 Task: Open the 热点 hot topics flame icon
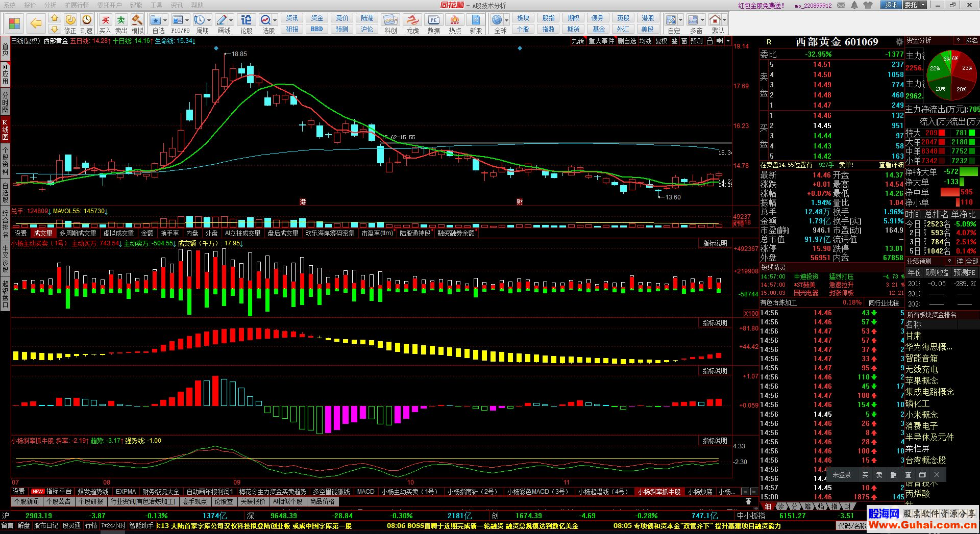(454, 20)
